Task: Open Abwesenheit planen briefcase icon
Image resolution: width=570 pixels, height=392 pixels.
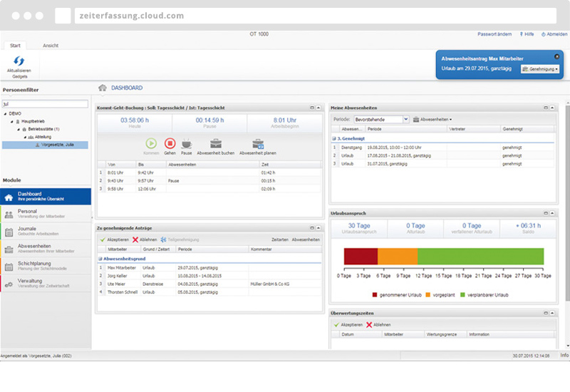Action: [x=257, y=143]
